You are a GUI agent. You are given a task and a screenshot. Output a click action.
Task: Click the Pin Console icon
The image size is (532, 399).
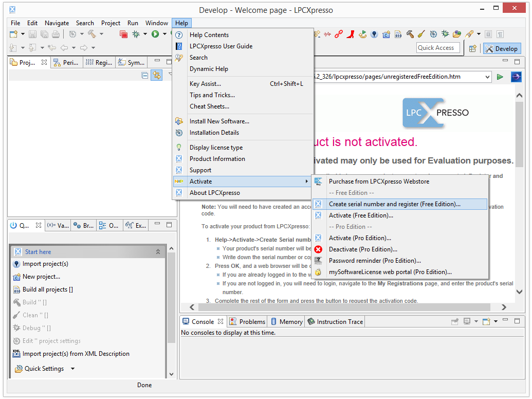[455, 321]
